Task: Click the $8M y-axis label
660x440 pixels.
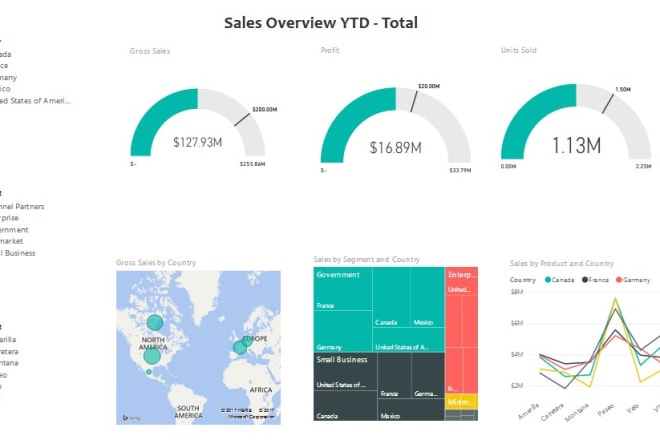Action: click(517, 292)
